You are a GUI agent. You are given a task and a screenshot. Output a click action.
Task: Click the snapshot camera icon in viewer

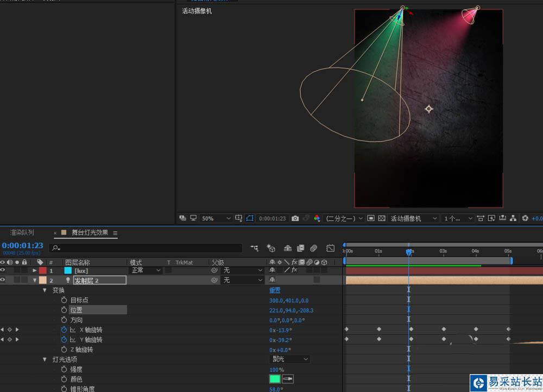(x=295, y=218)
